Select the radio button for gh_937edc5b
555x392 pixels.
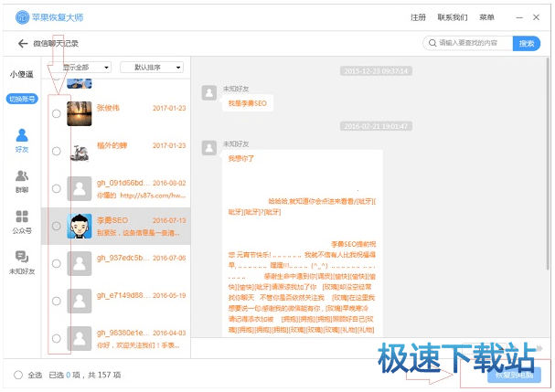click(57, 263)
